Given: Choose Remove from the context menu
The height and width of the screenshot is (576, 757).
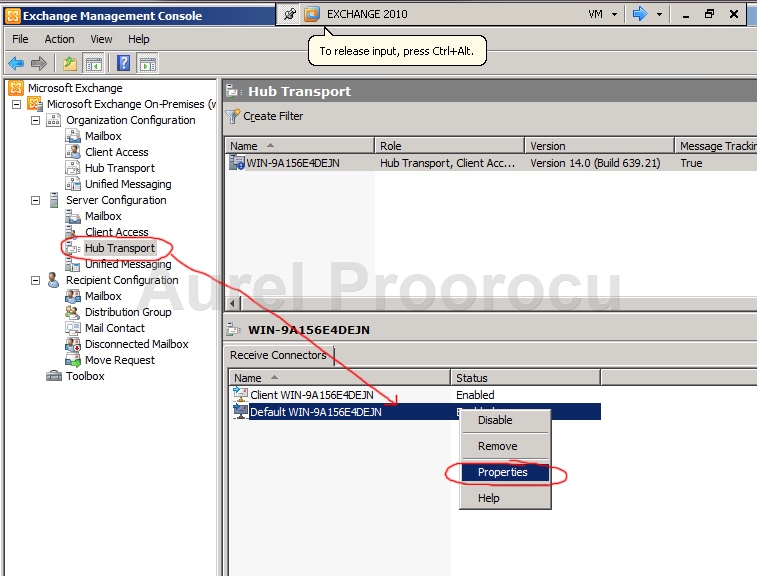Looking at the screenshot, I should coord(505,446).
